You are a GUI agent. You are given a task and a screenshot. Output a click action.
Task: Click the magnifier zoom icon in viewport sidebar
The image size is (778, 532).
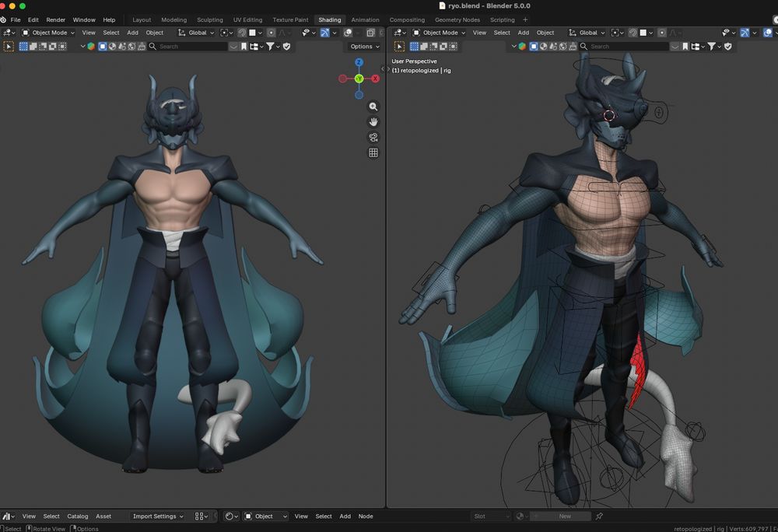point(373,106)
